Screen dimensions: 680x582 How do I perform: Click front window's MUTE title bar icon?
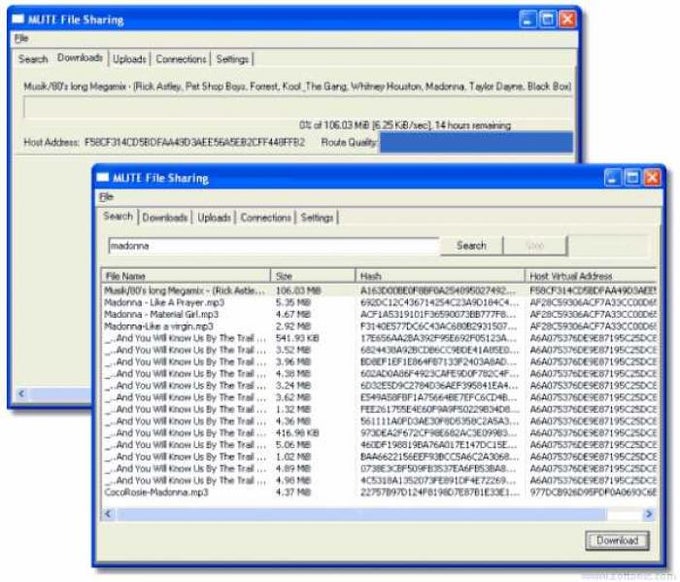pos(102,177)
